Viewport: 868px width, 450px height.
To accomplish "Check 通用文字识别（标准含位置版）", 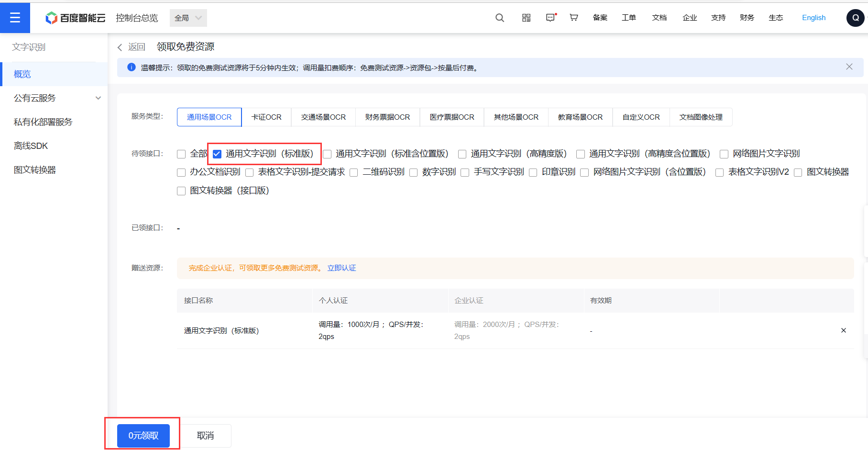I will click(327, 154).
